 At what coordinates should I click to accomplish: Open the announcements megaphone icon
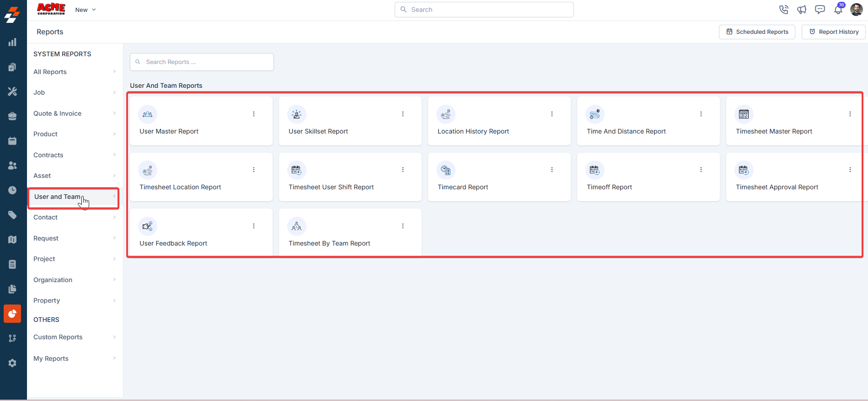pyautogui.click(x=802, y=10)
